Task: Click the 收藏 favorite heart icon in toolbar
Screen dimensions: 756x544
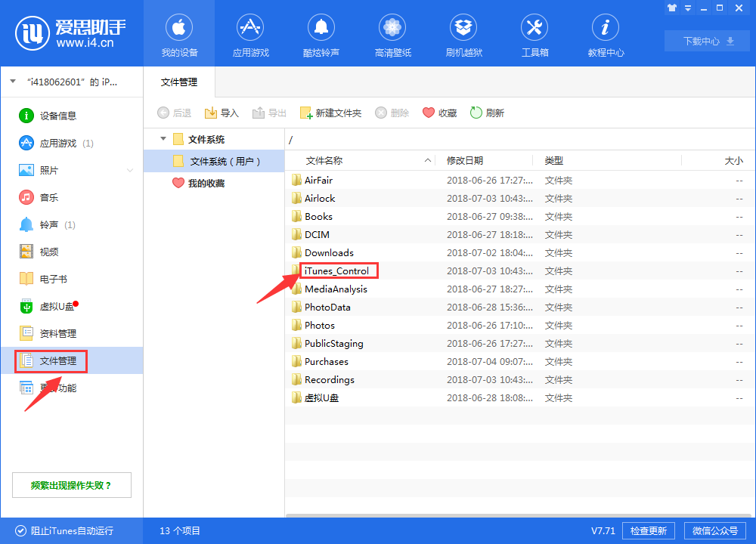Action: pyautogui.click(x=429, y=113)
